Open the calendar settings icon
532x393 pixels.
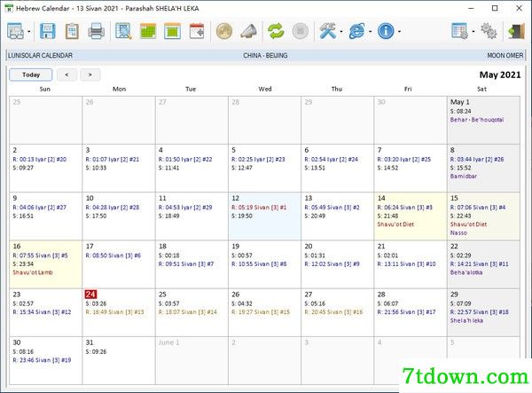tap(460, 31)
